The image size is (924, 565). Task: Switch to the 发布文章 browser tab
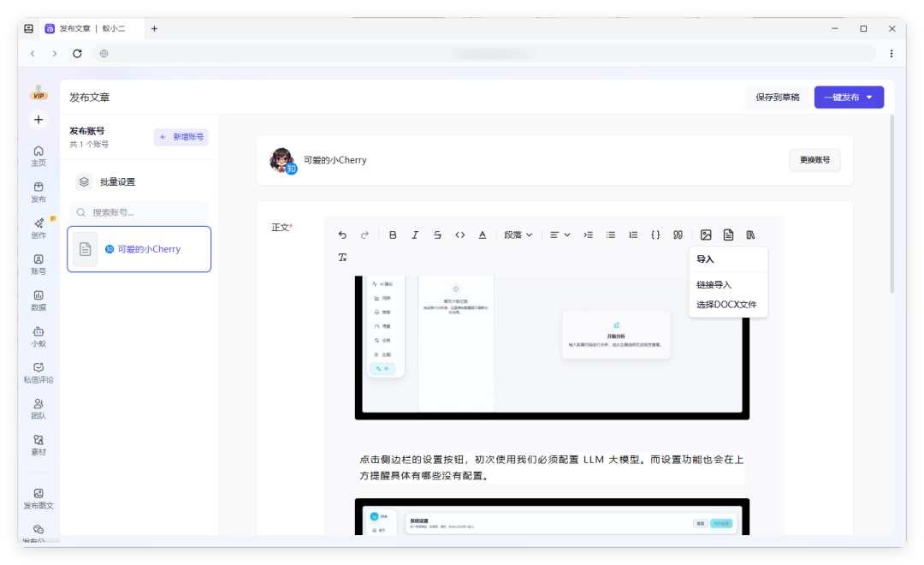point(92,28)
